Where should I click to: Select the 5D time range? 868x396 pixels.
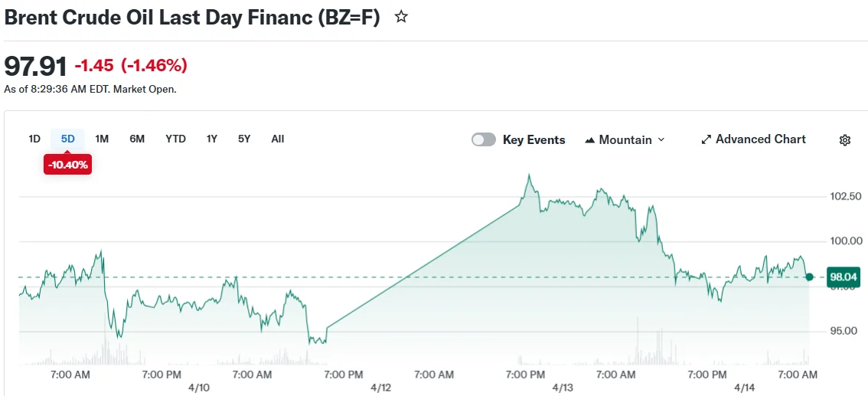tap(68, 139)
